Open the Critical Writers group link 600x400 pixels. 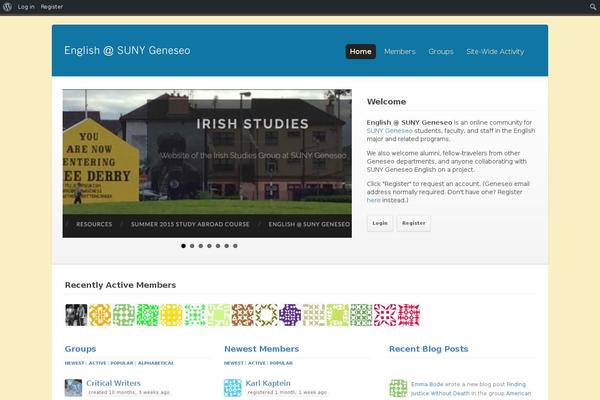tap(113, 383)
